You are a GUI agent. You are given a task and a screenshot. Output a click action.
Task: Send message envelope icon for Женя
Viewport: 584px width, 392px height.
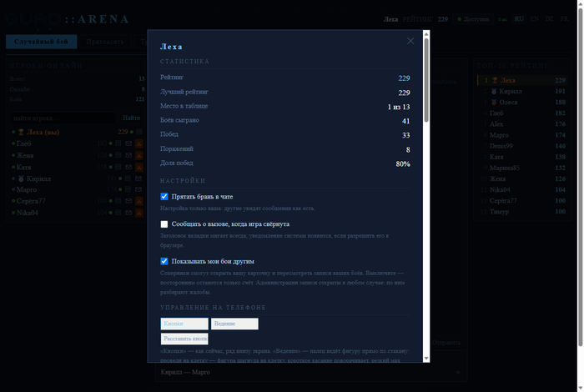(128, 155)
